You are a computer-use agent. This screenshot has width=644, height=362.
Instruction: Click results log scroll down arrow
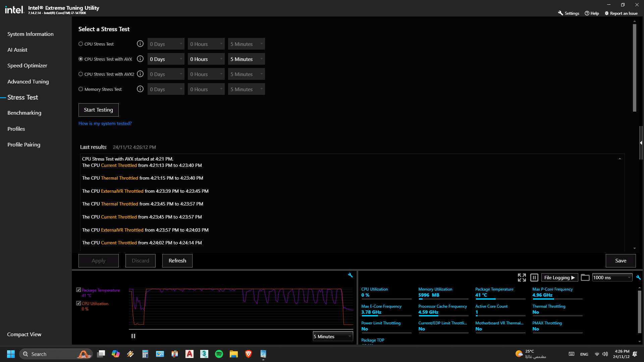pos(634,248)
